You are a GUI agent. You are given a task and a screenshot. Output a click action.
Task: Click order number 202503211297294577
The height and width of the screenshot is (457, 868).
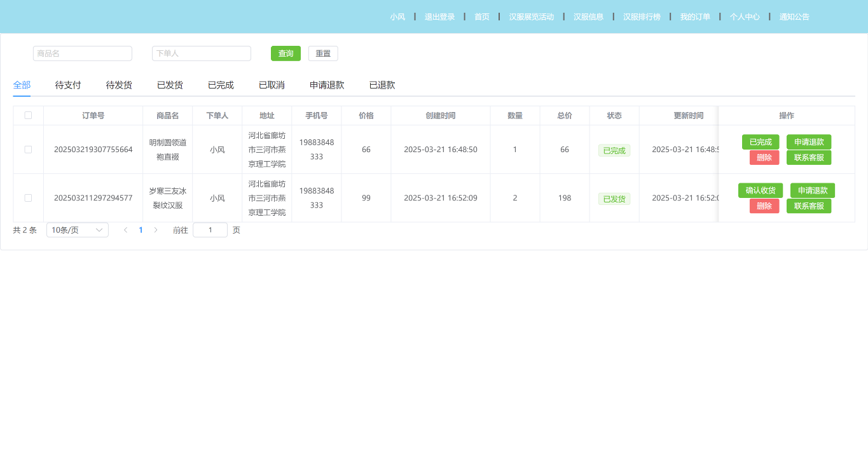tap(93, 198)
